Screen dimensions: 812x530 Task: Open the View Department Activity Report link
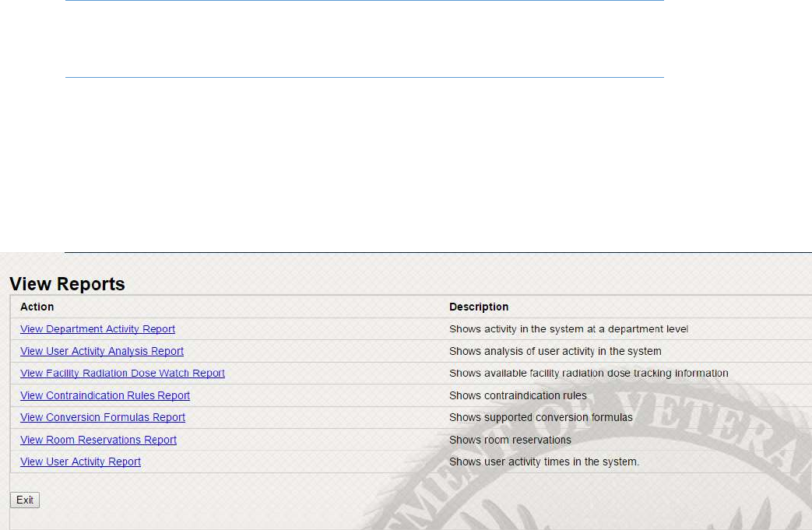(x=97, y=329)
